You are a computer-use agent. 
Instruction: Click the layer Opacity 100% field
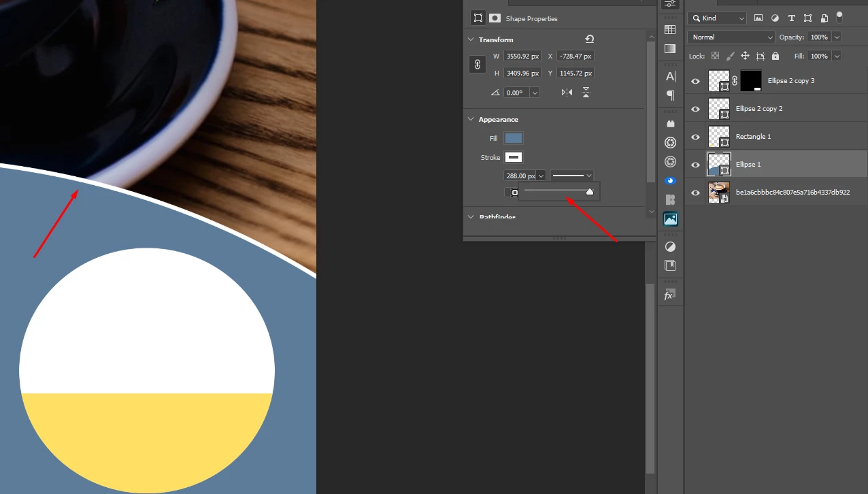click(819, 37)
